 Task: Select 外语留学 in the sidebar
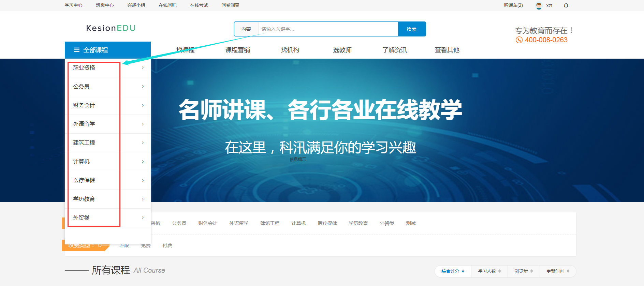(84, 124)
